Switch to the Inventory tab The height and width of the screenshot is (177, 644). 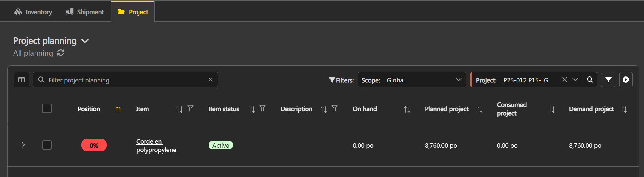[x=33, y=12]
